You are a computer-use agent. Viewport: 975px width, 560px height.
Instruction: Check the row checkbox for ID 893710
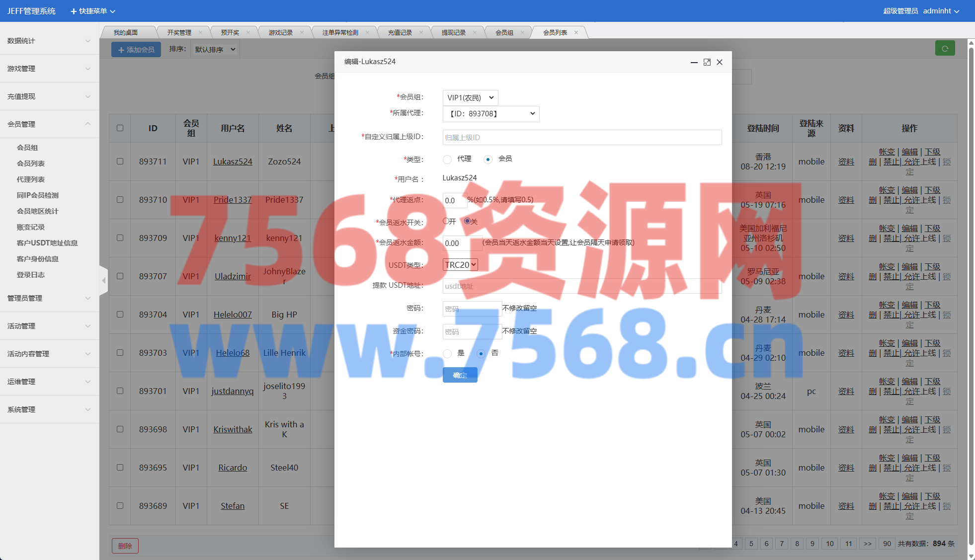(x=120, y=200)
